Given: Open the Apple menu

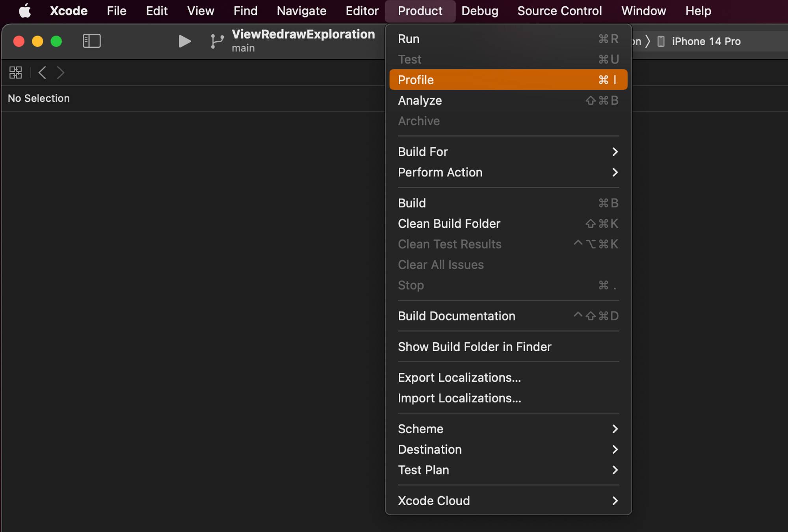Looking at the screenshot, I should [x=25, y=11].
